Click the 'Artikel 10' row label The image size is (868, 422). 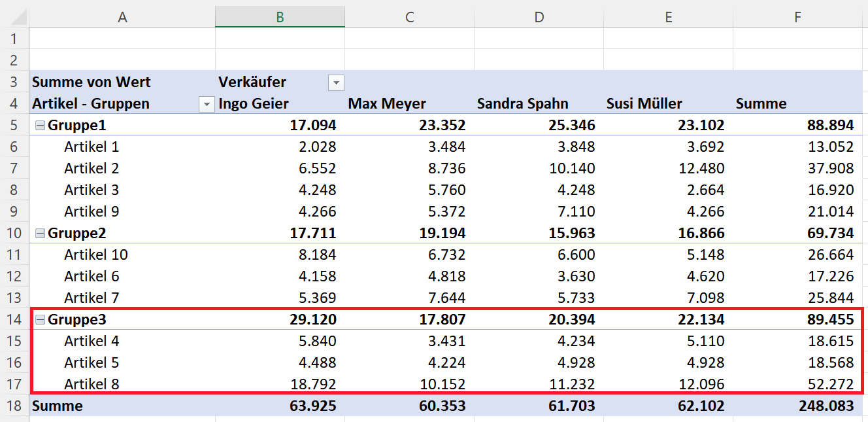96,255
